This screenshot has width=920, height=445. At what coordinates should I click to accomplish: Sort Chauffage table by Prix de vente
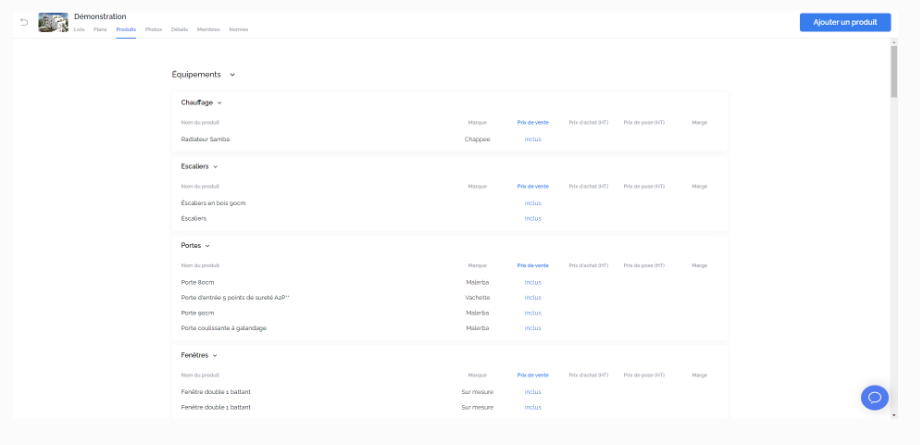pyautogui.click(x=533, y=123)
